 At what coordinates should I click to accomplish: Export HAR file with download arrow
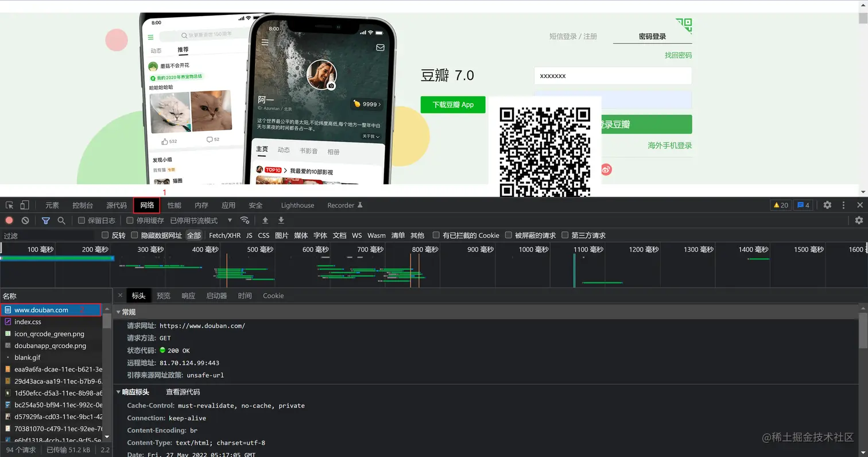click(x=281, y=220)
